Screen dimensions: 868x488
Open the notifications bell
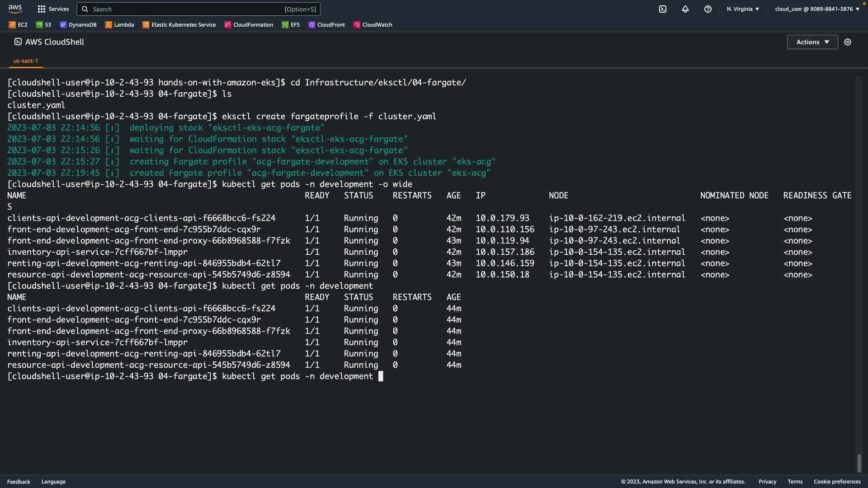click(x=685, y=9)
